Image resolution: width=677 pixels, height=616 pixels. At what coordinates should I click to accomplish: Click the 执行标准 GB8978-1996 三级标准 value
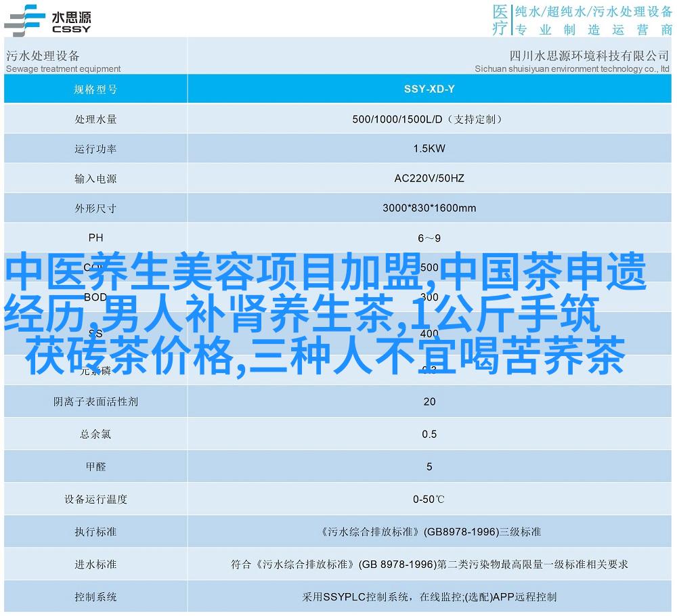tap(429, 531)
